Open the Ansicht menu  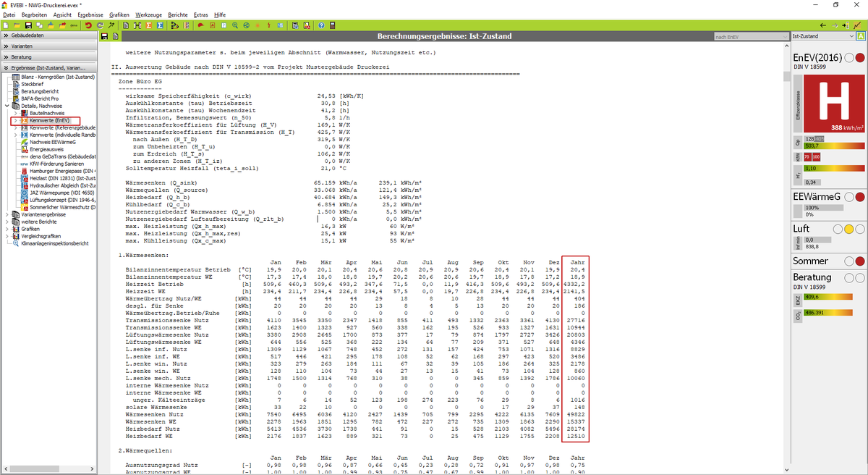pos(63,14)
